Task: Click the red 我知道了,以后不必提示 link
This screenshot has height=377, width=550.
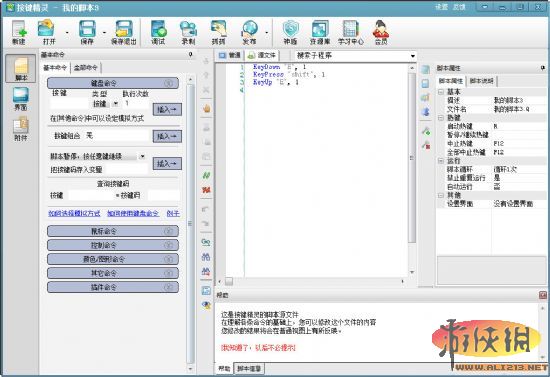Action: (259, 348)
